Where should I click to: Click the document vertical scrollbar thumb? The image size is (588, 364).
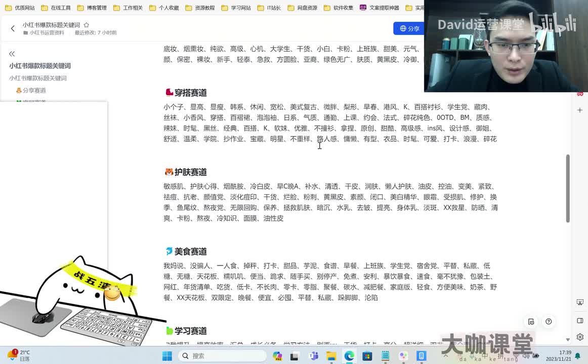(x=568, y=188)
